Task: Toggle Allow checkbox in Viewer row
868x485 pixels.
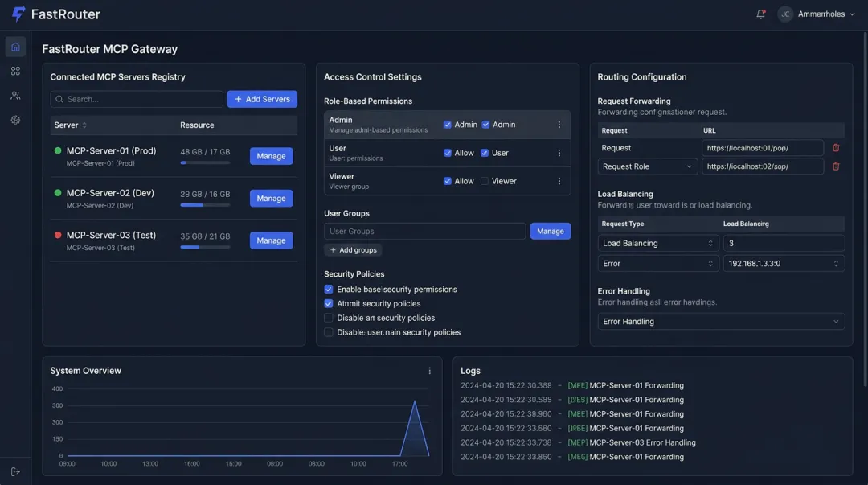Action: point(448,181)
